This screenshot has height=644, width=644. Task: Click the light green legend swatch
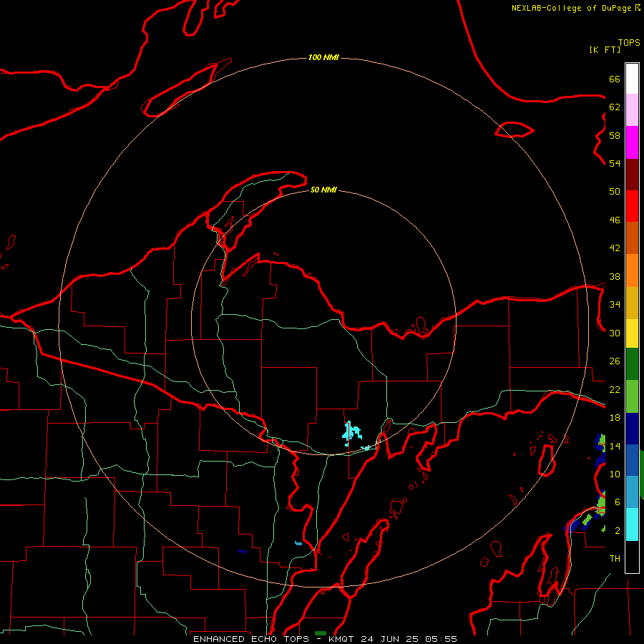(632, 396)
